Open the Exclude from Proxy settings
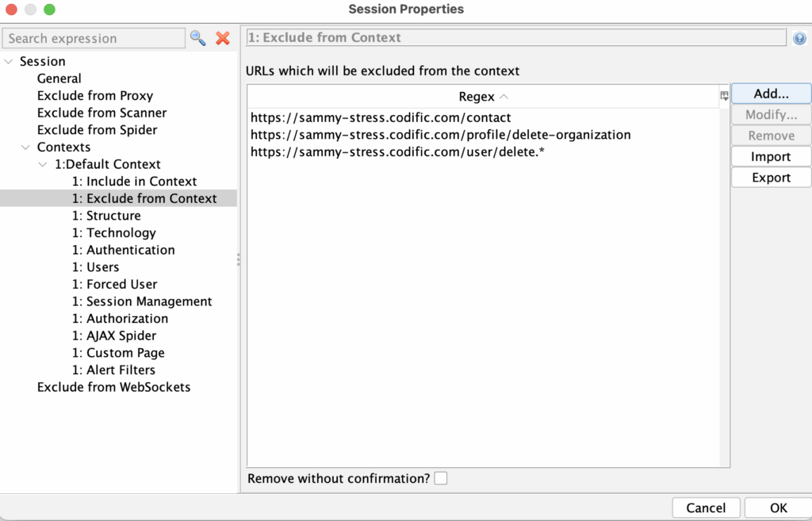 click(x=95, y=95)
